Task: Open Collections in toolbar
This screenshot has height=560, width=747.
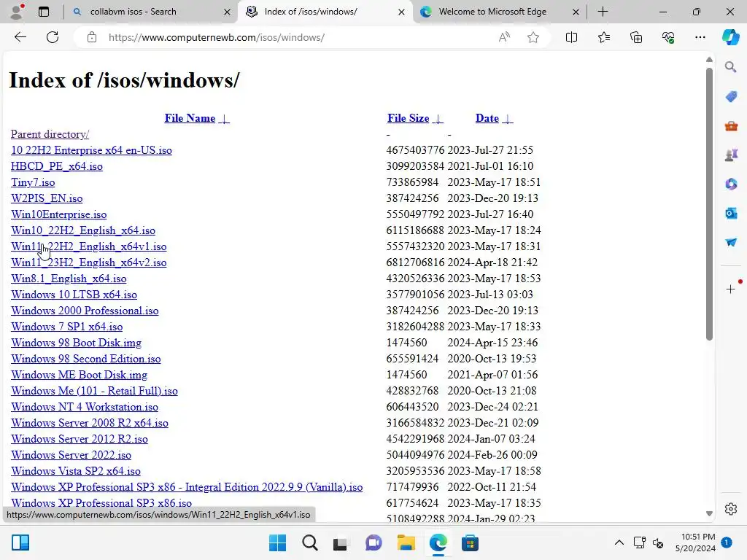Action: pyautogui.click(x=636, y=37)
